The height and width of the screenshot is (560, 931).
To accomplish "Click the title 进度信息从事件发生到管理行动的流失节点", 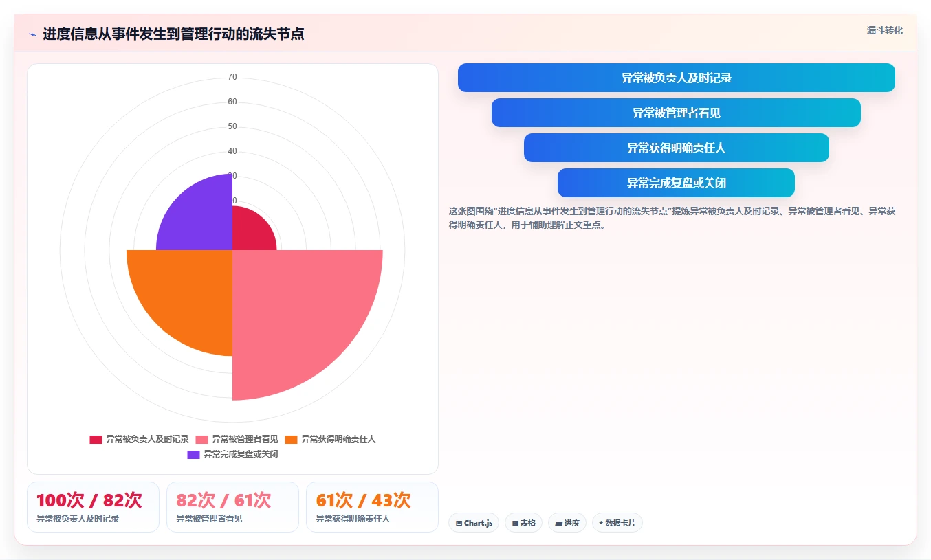I will click(x=173, y=34).
